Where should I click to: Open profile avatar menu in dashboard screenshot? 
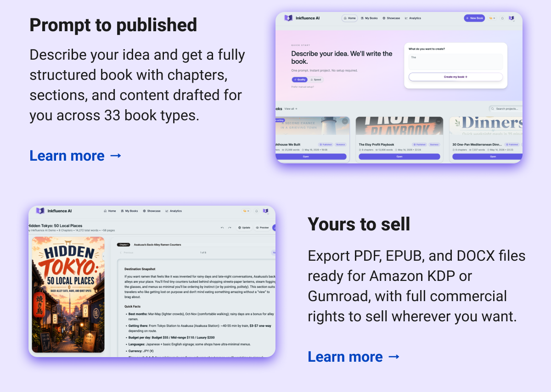tap(512, 18)
